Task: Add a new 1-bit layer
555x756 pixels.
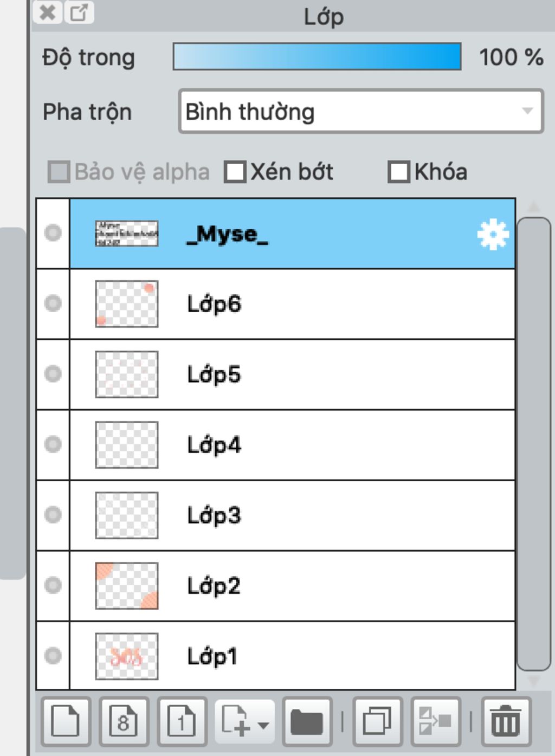Action: [182, 721]
